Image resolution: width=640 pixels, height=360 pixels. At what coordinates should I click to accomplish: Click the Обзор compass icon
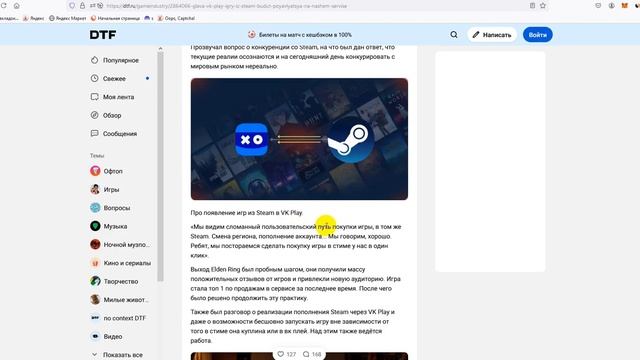[95, 115]
